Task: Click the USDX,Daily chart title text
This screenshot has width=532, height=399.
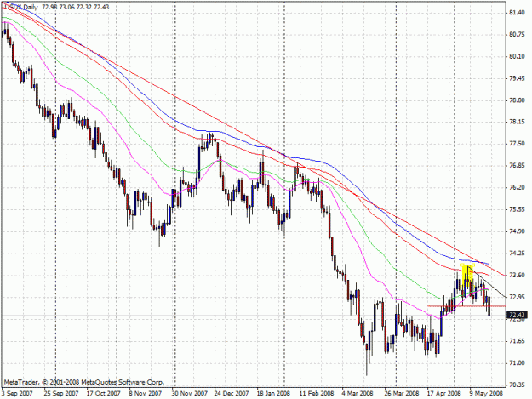Action: point(21,7)
